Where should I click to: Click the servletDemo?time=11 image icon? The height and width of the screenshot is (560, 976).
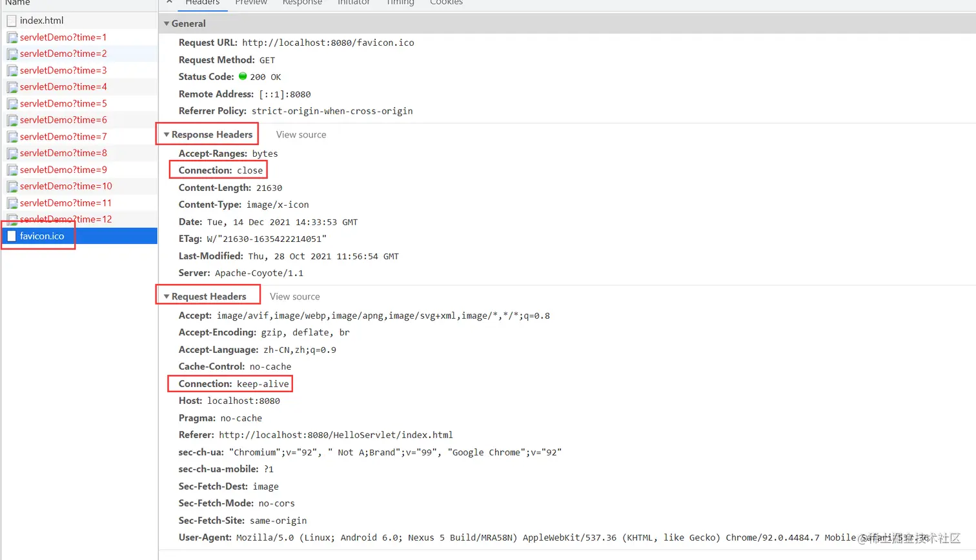click(12, 203)
